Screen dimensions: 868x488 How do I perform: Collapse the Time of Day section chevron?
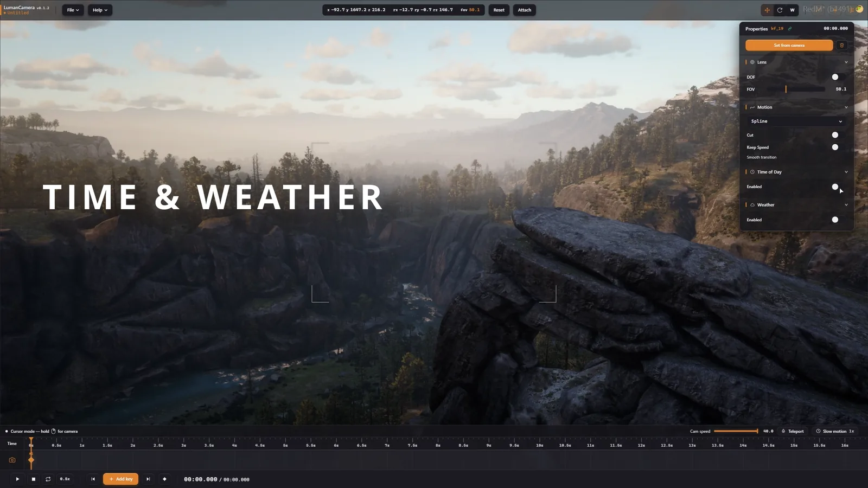click(x=846, y=172)
